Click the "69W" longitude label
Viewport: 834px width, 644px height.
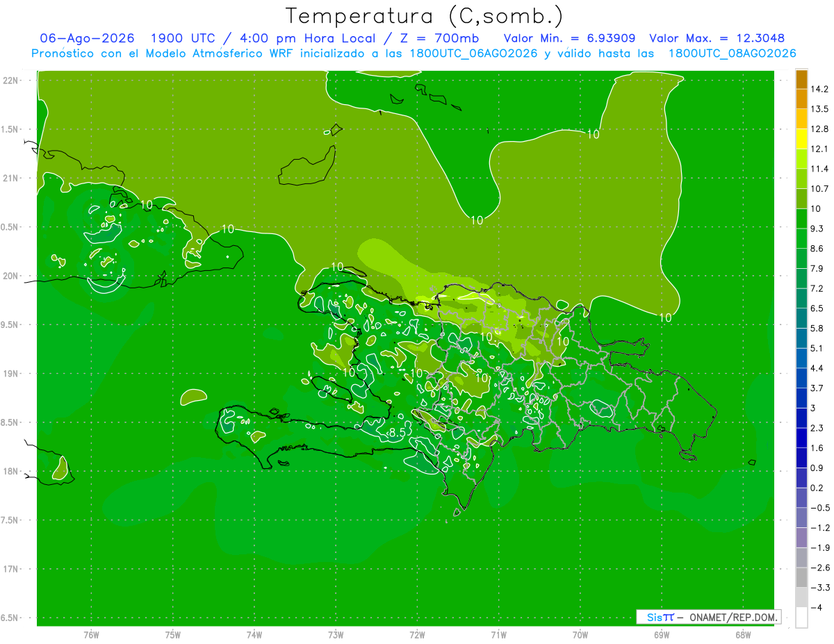(x=661, y=635)
